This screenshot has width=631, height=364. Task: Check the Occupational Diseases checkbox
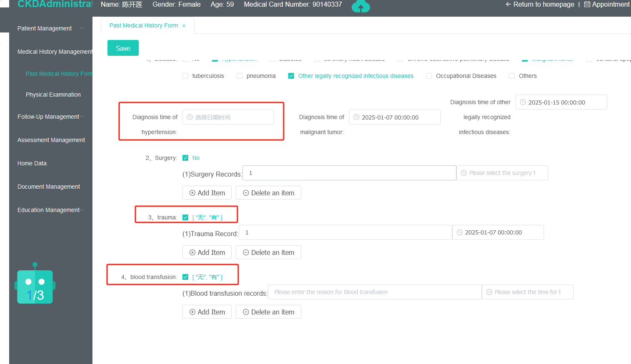coord(429,76)
